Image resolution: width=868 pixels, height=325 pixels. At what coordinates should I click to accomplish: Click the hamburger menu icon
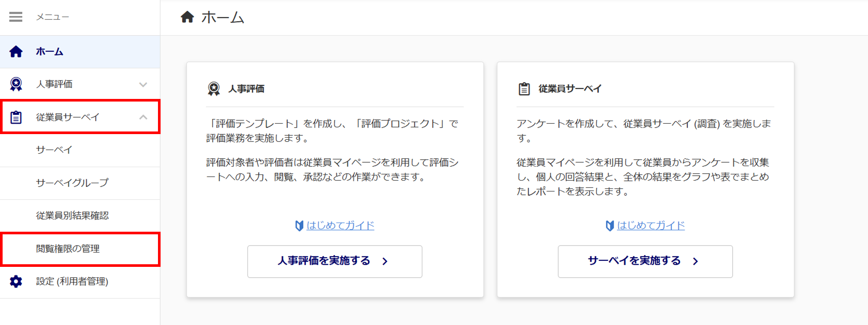[16, 17]
